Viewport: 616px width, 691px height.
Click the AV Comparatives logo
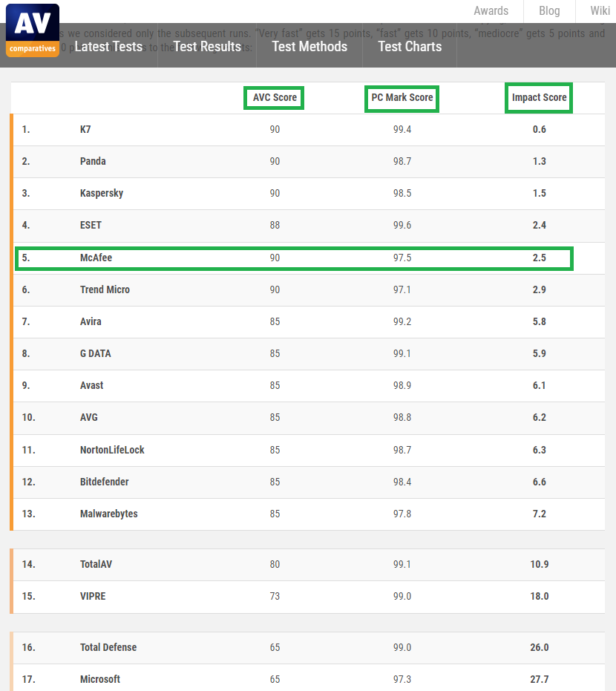(33, 30)
